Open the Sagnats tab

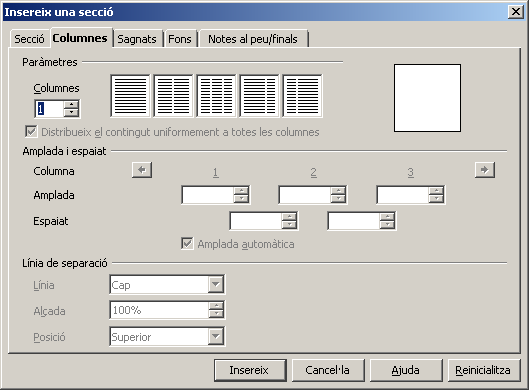pyautogui.click(x=137, y=39)
